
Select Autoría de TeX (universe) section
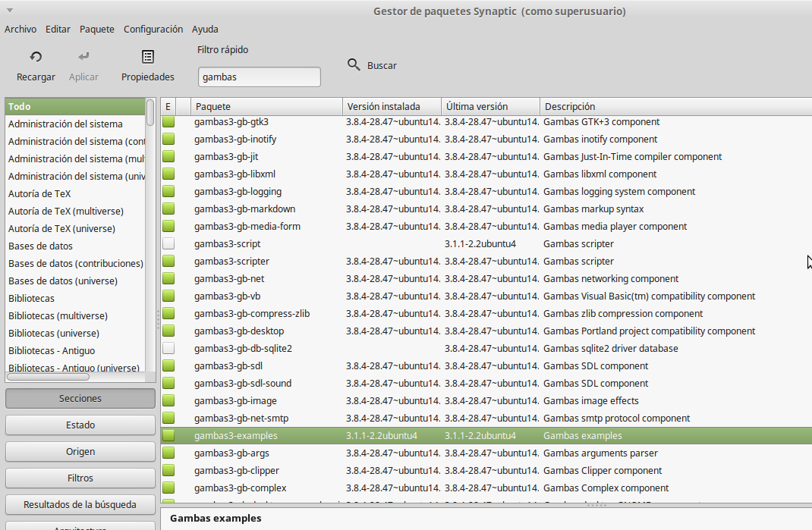click(76, 228)
